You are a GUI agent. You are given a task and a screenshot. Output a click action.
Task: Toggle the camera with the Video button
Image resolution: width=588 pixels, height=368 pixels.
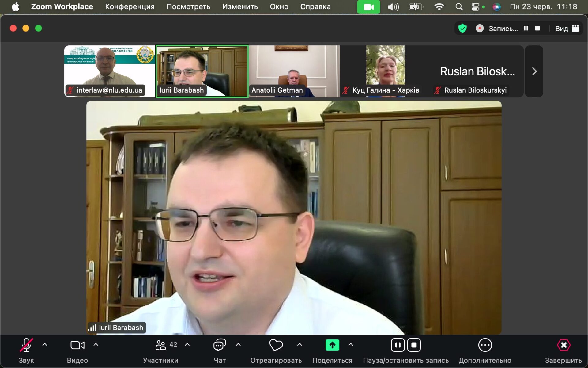77,345
